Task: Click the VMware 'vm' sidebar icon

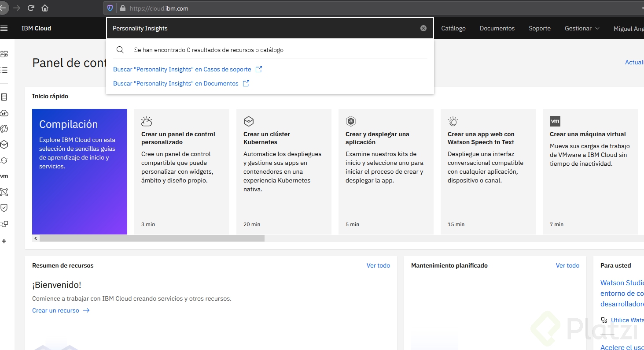Action: 4,176
